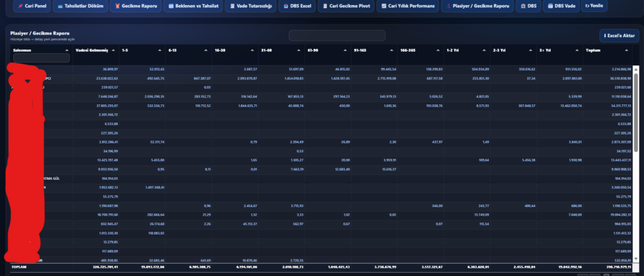Viewport: 644px width, 276px height.
Task: Export the table with Excel'e Aktar
Action: pyautogui.click(x=619, y=36)
